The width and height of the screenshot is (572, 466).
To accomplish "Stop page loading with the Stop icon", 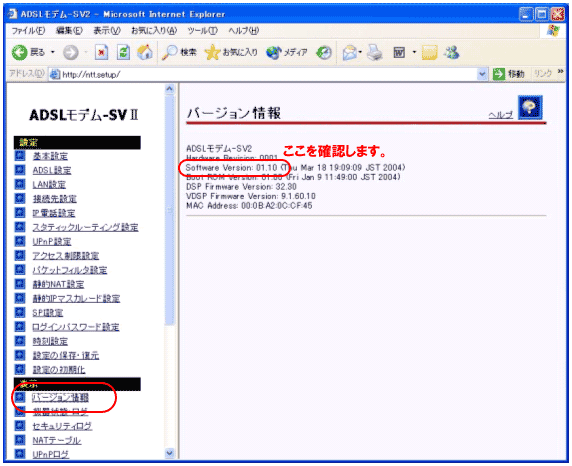I will pos(101,53).
